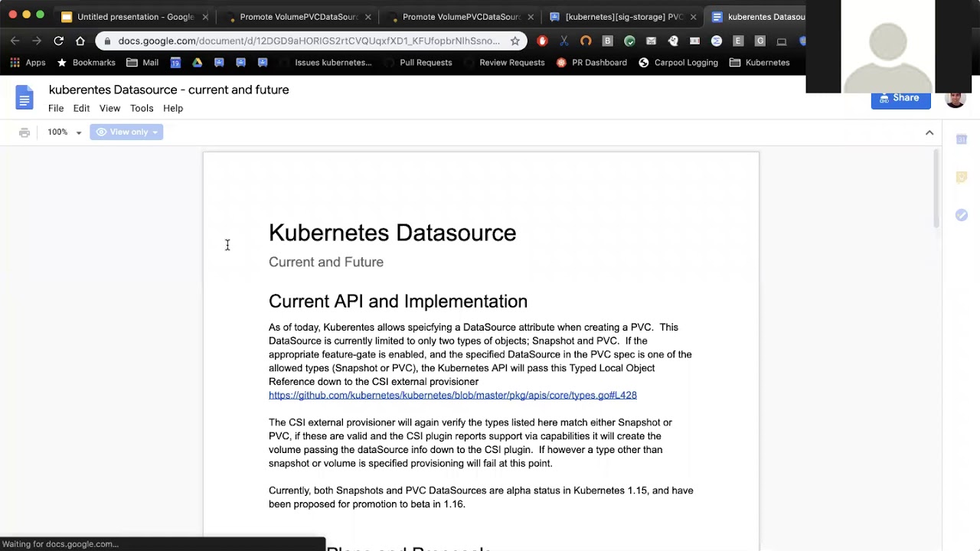Open the Edit menu
This screenshot has height=551, width=980.
pyautogui.click(x=81, y=109)
